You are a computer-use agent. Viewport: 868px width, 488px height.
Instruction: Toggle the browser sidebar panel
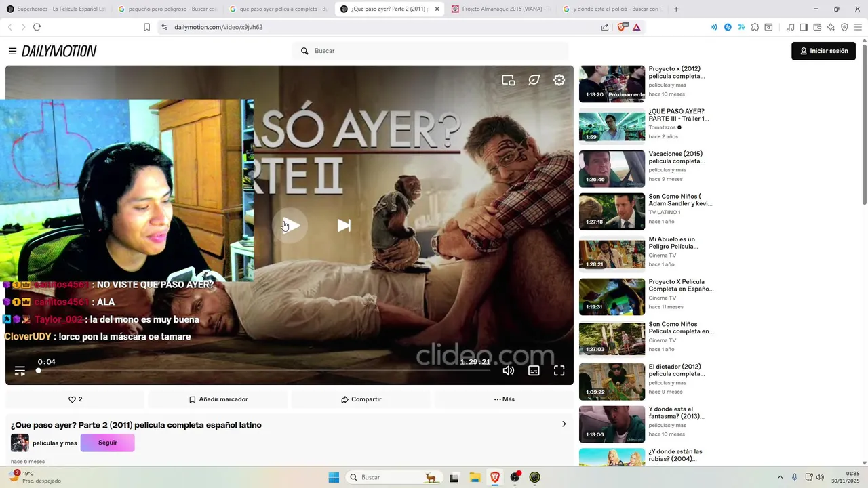(804, 27)
